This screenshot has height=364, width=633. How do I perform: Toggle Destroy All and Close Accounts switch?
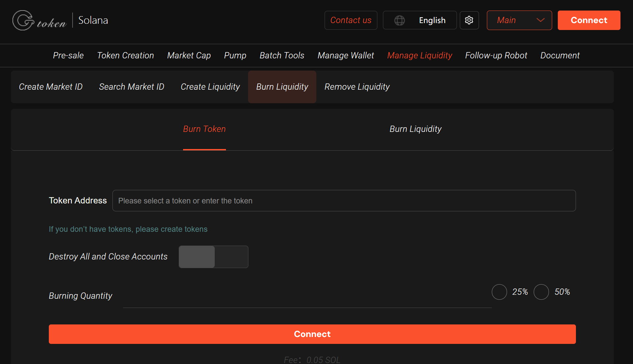[x=213, y=257]
